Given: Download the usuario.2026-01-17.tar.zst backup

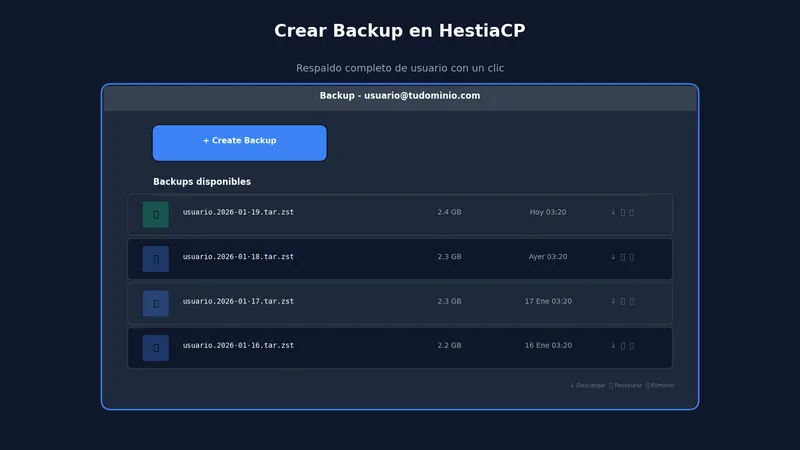Looking at the screenshot, I should pyautogui.click(x=613, y=301).
